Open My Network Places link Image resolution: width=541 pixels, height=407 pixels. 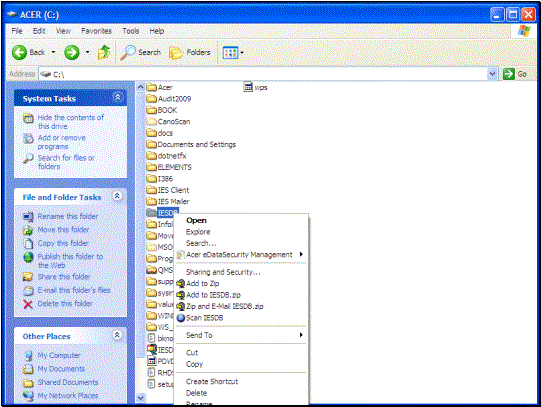coord(68,396)
